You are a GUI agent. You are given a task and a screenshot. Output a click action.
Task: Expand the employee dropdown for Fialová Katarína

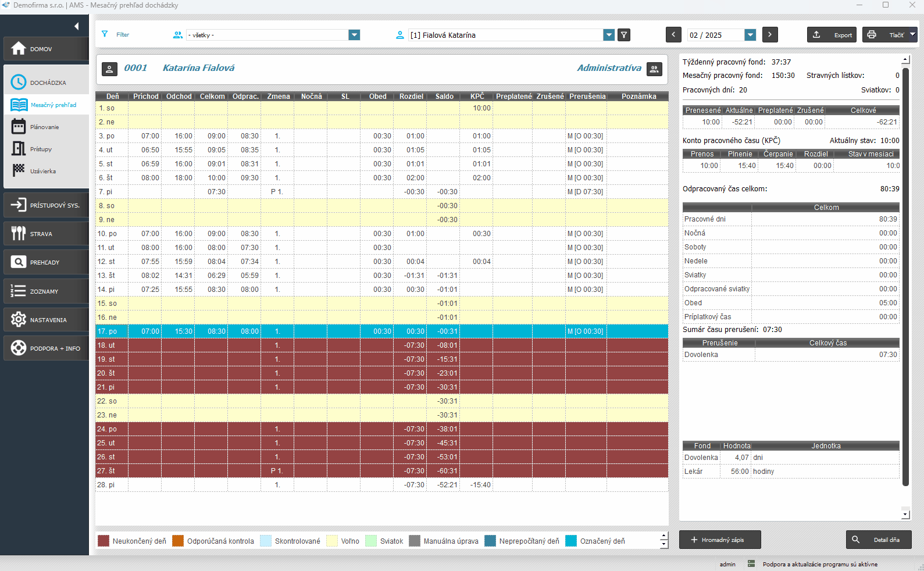[609, 35]
